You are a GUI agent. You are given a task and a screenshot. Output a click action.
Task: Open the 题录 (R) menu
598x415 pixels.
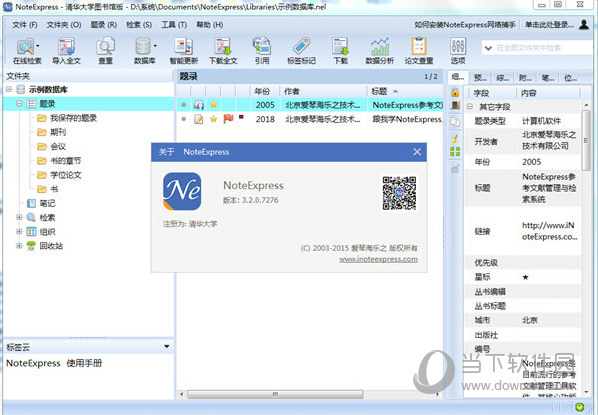click(104, 25)
